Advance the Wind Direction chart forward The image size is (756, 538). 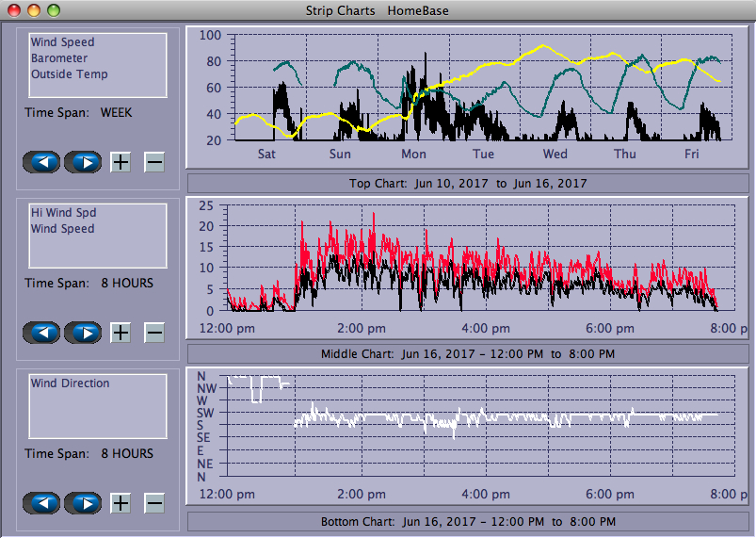(x=83, y=503)
